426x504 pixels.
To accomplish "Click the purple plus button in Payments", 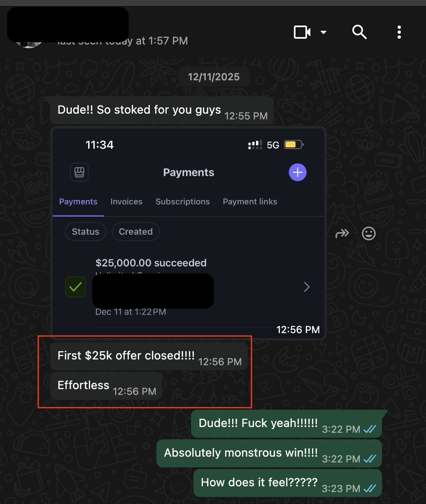I will click(298, 172).
